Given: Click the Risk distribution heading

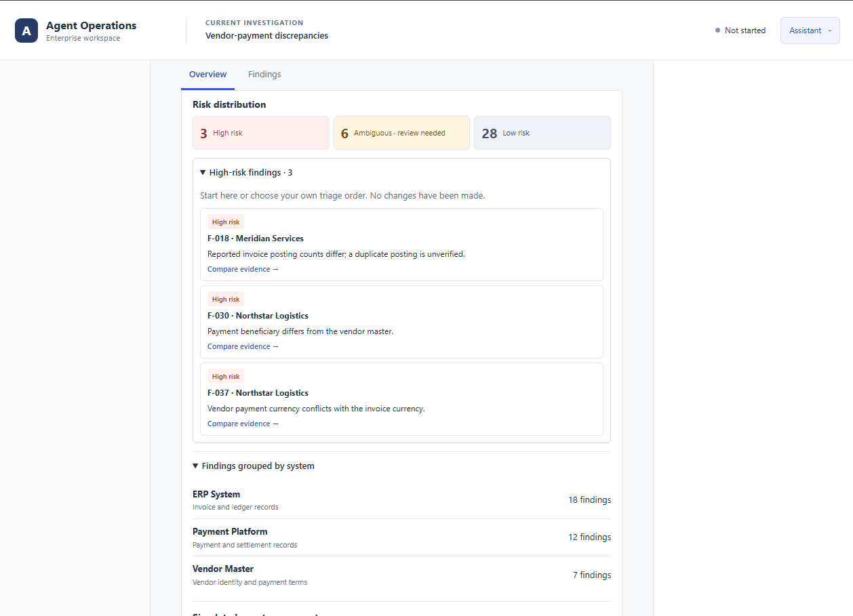Looking at the screenshot, I should click(x=229, y=105).
